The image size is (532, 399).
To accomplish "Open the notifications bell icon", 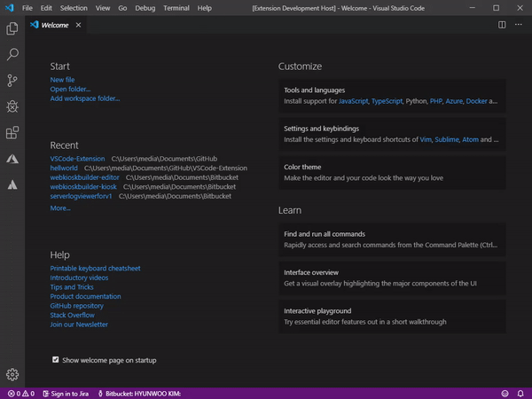I will pyautogui.click(x=520, y=394).
